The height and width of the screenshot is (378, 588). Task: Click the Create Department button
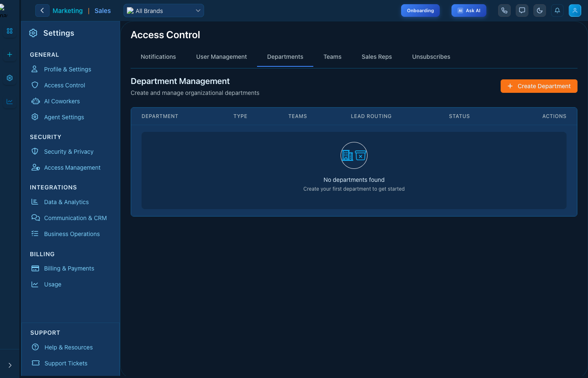click(539, 86)
